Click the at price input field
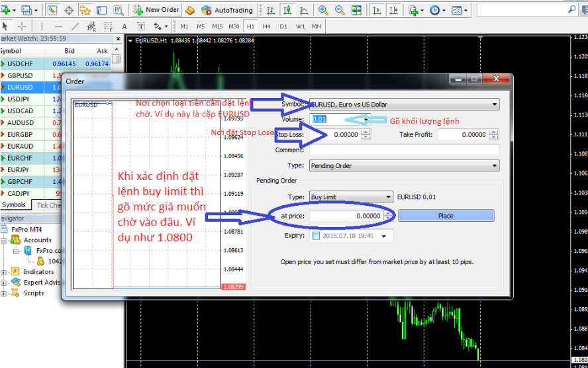 click(346, 216)
